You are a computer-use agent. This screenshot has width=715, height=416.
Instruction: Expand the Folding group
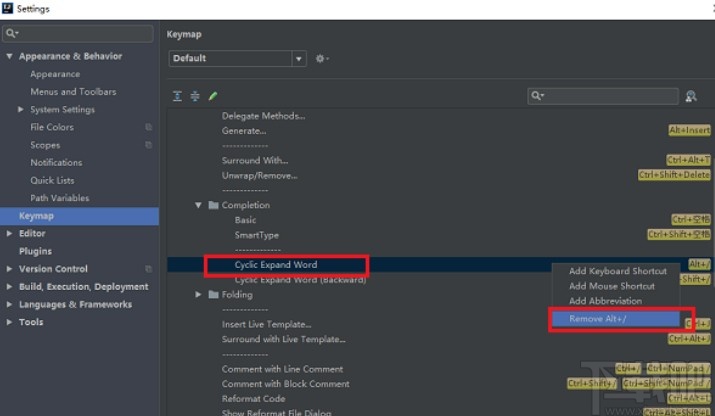coord(198,294)
